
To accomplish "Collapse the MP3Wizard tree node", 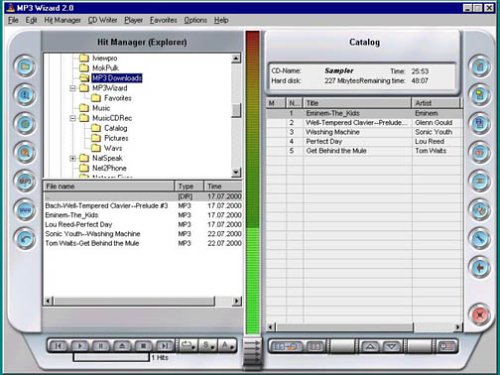I will point(73,88).
